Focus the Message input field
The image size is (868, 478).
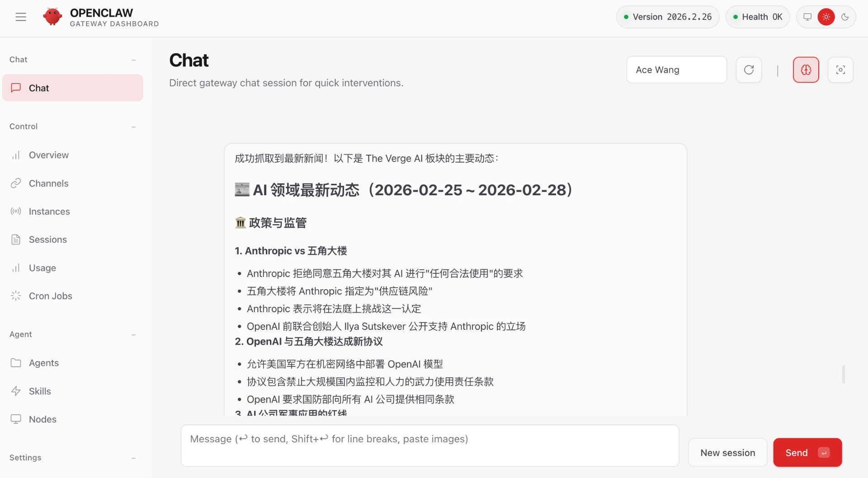(x=429, y=445)
